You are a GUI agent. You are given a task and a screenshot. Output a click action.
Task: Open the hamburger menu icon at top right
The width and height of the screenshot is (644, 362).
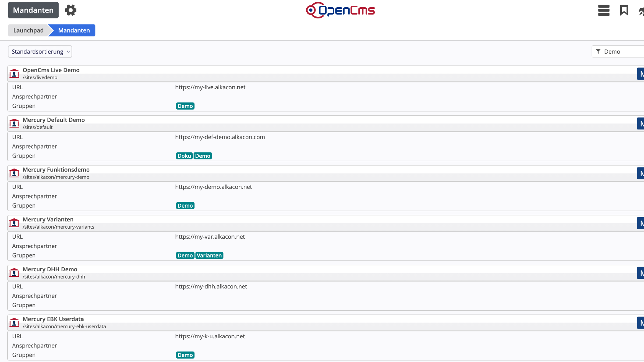click(x=603, y=10)
